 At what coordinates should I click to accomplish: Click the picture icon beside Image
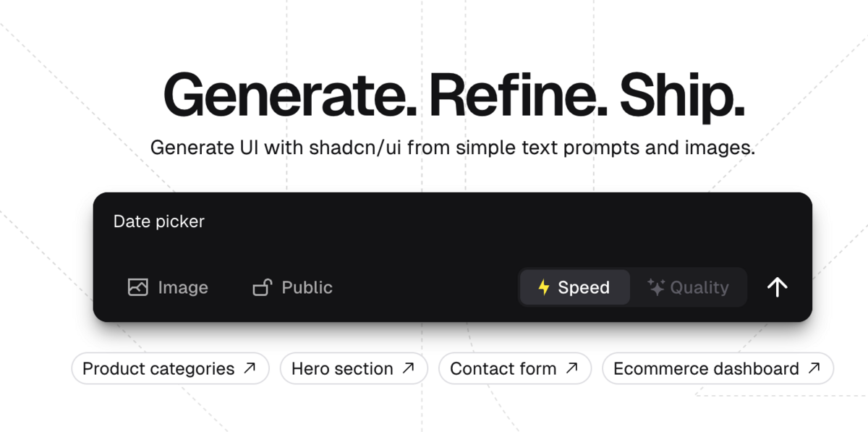[137, 287]
